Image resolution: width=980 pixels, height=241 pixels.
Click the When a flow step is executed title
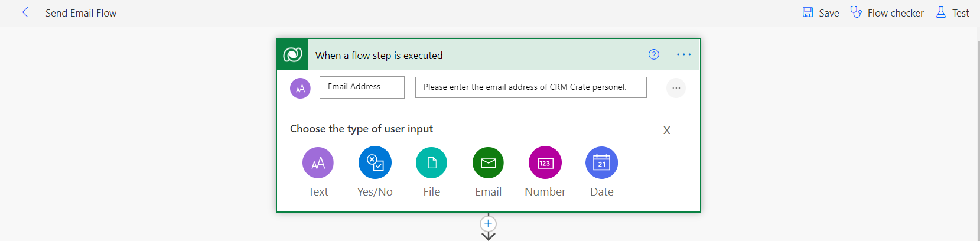(x=379, y=56)
